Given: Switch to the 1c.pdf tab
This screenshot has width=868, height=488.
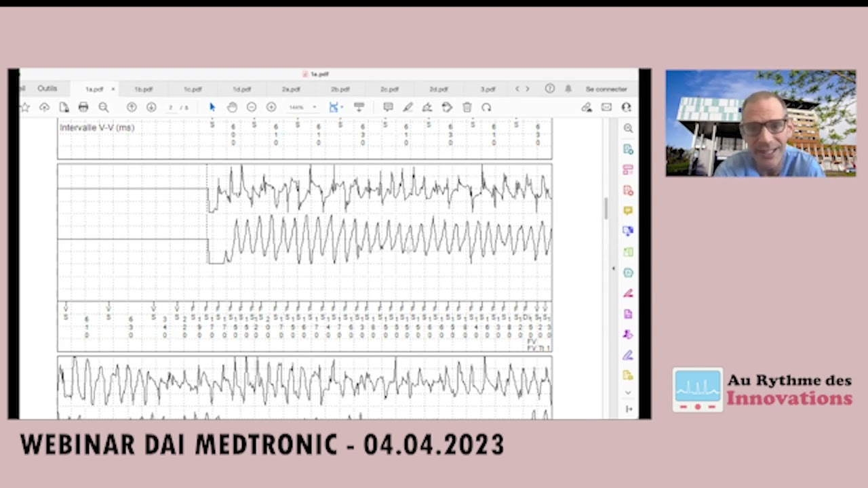Looking at the screenshot, I should point(193,89).
